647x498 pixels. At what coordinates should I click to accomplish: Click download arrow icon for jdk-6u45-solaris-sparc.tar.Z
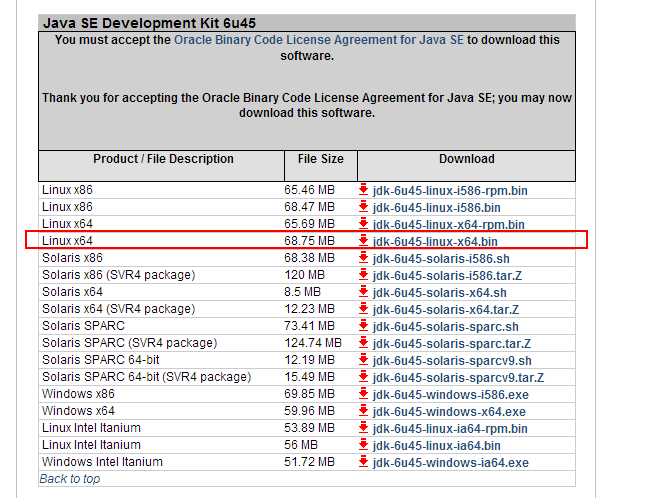(363, 343)
